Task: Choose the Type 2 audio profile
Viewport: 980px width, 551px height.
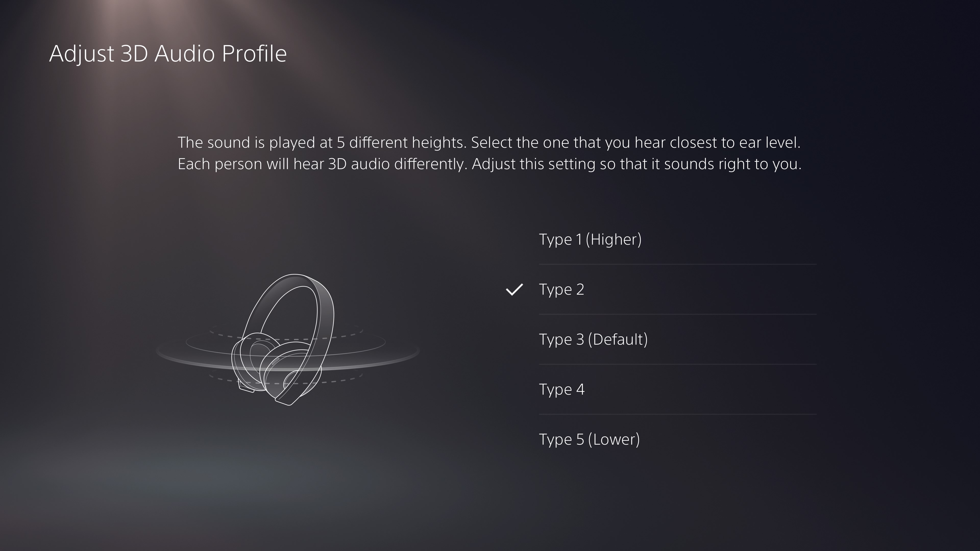Action: pos(678,289)
